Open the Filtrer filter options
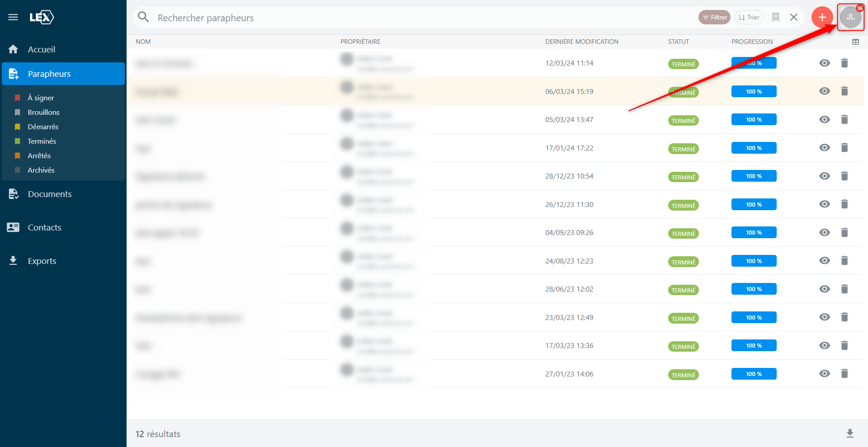The width and height of the screenshot is (868, 447). click(714, 18)
